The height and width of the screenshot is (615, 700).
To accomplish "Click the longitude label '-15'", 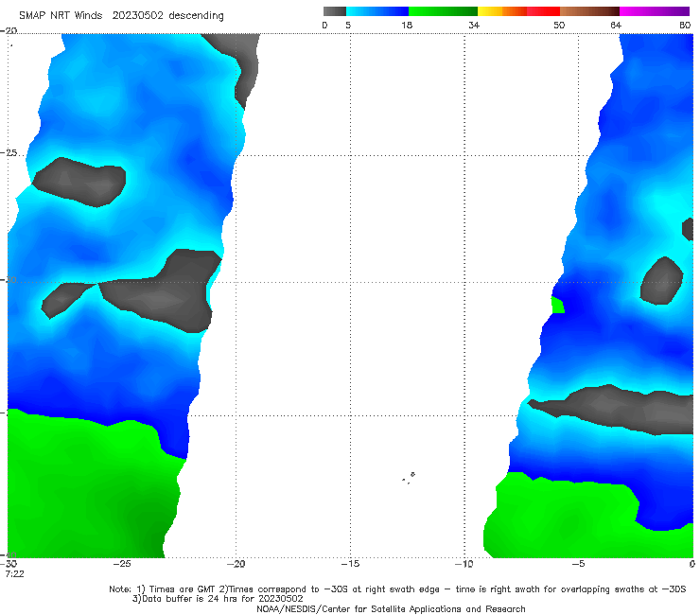I will pyautogui.click(x=350, y=564).
